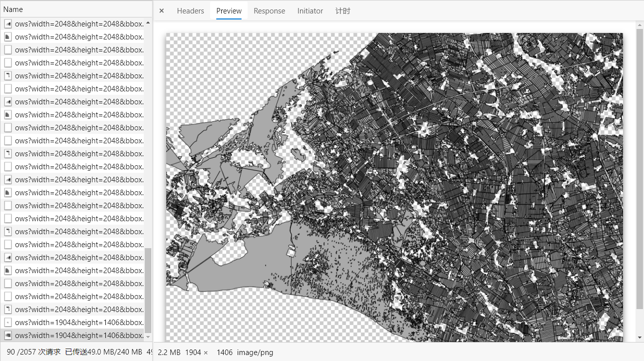Click the icon beside the highlighted width=1904 request
644x361 pixels.
tap(7, 335)
